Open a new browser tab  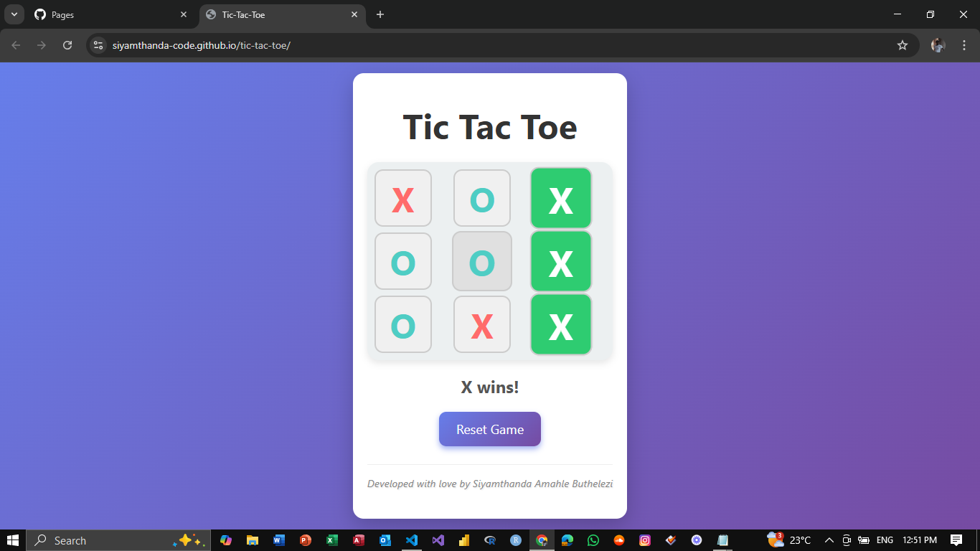(x=380, y=14)
